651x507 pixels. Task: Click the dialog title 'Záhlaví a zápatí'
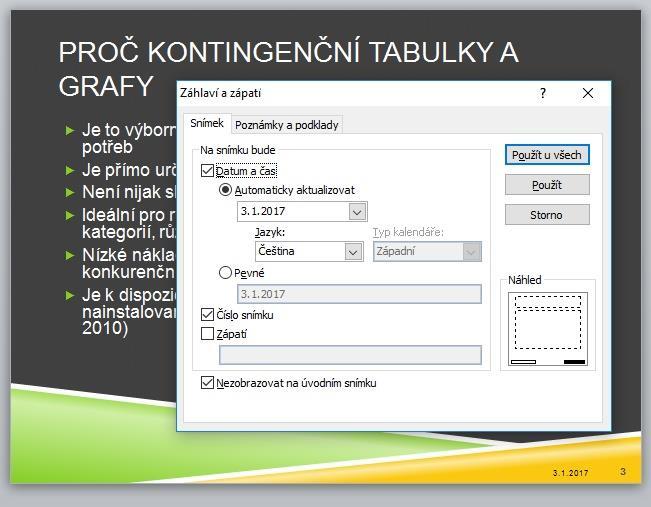tap(220, 93)
